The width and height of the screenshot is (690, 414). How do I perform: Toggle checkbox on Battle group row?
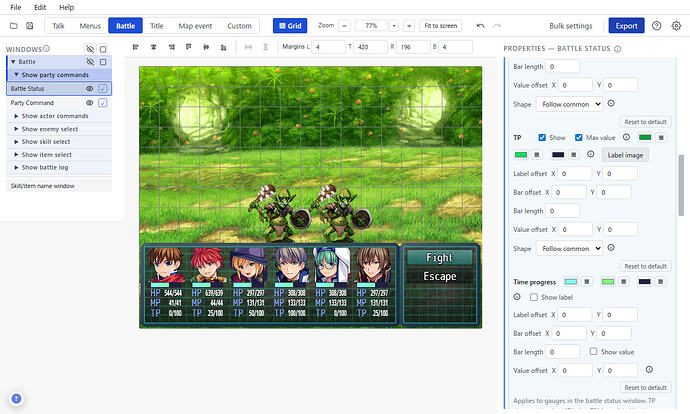[x=103, y=62]
